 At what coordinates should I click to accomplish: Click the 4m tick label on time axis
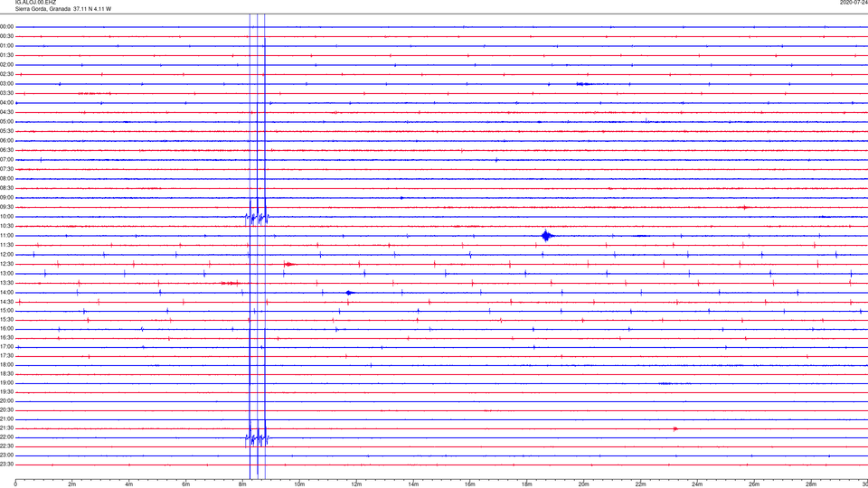click(x=129, y=484)
